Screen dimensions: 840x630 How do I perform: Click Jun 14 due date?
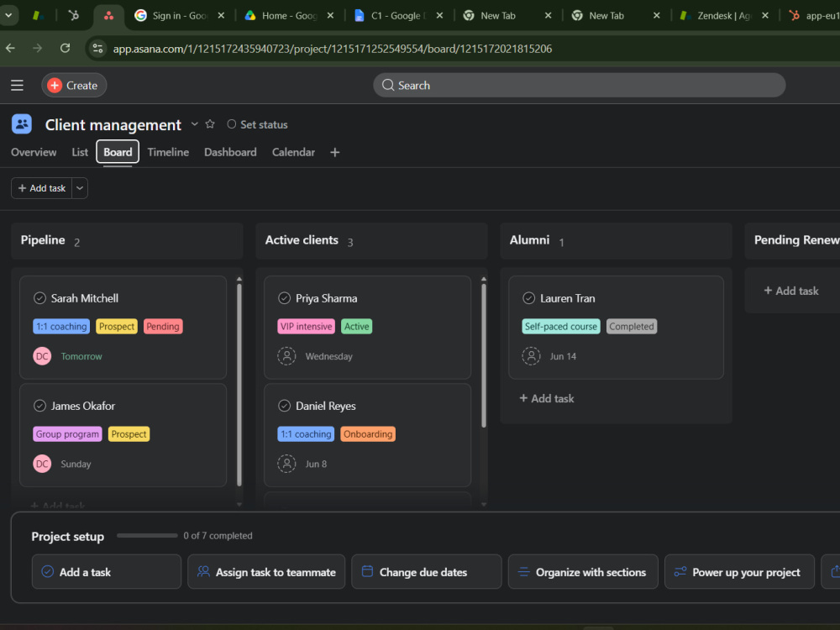click(563, 357)
